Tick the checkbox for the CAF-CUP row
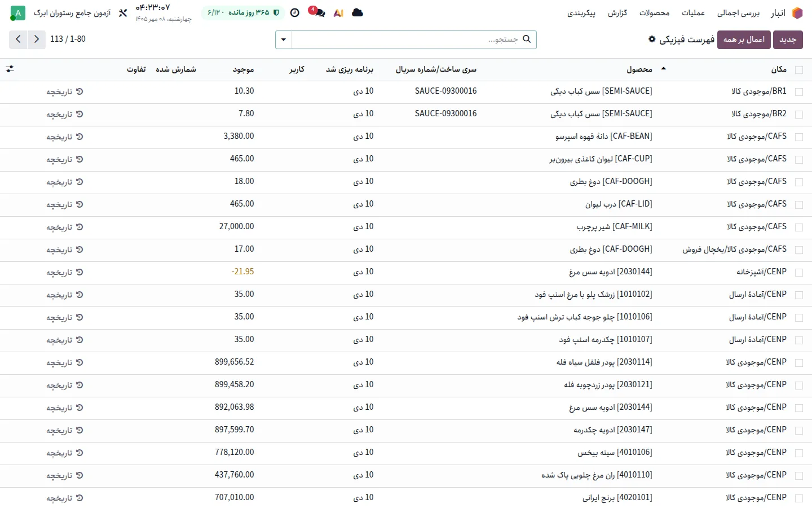 798,160
